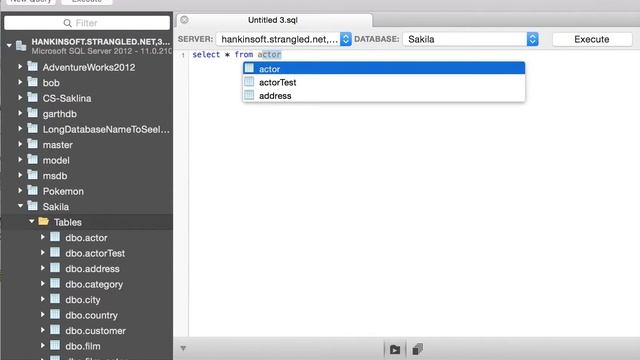Click the Sakila database icon
640x360 pixels.
[x=33, y=206]
